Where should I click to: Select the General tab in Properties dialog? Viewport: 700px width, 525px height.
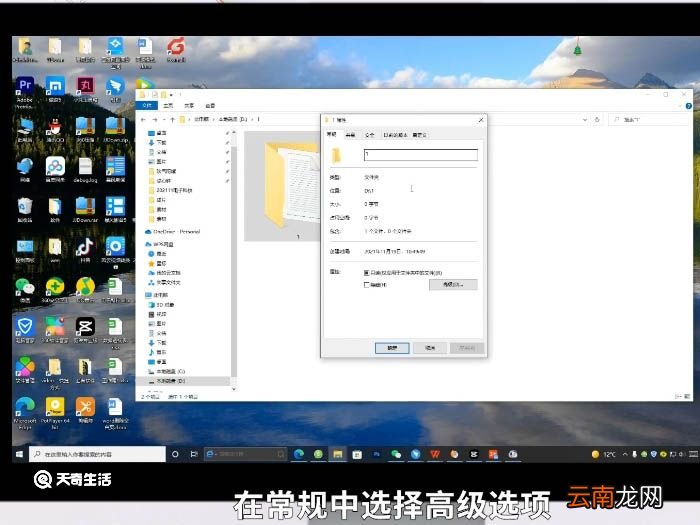point(331,134)
